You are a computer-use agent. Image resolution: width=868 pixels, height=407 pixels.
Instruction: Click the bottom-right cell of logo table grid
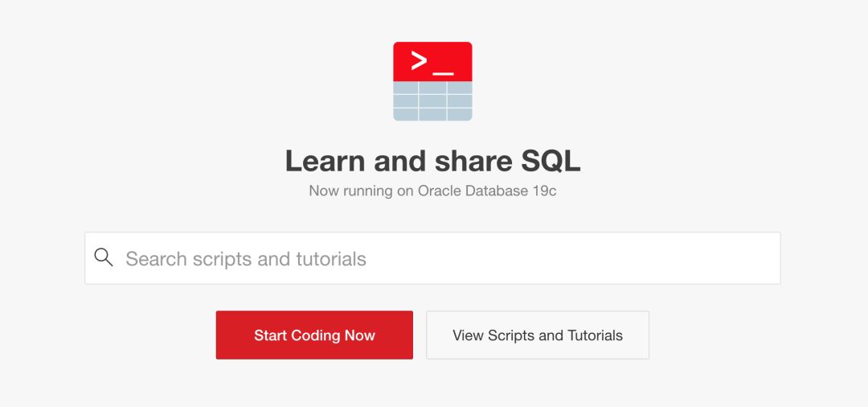pos(460,114)
